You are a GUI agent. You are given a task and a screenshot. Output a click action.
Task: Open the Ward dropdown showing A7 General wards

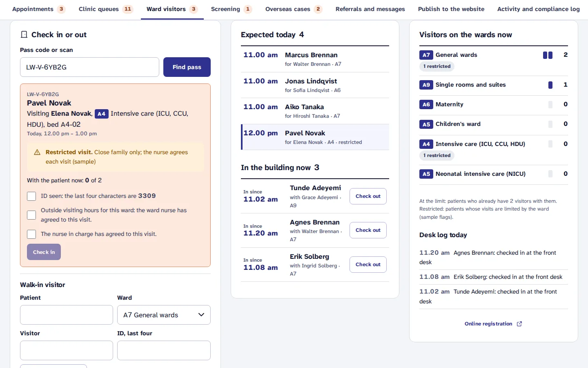pos(164,315)
